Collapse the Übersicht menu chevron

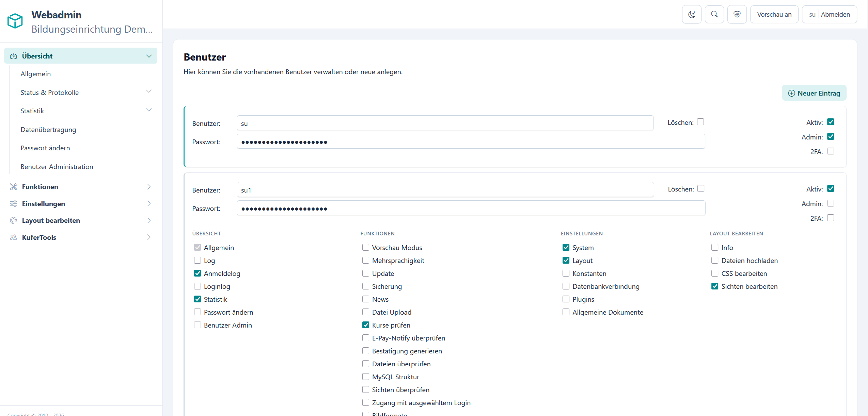(149, 56)
